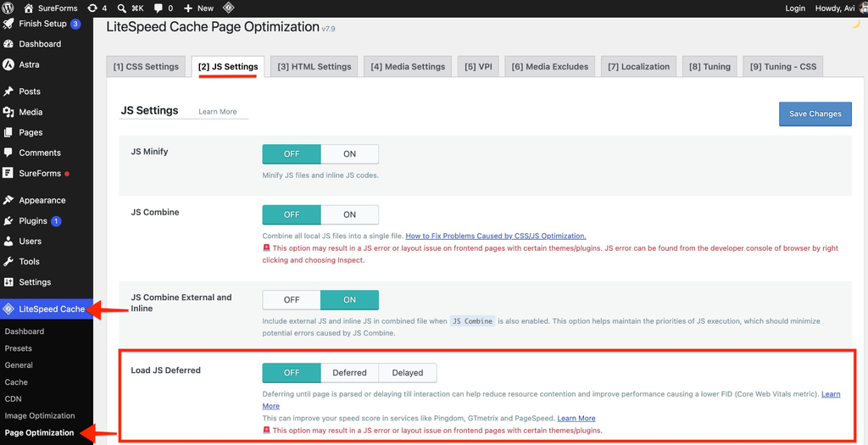Set JS Minify to ON
Screen dimensions: 868x445
point(349,154)
